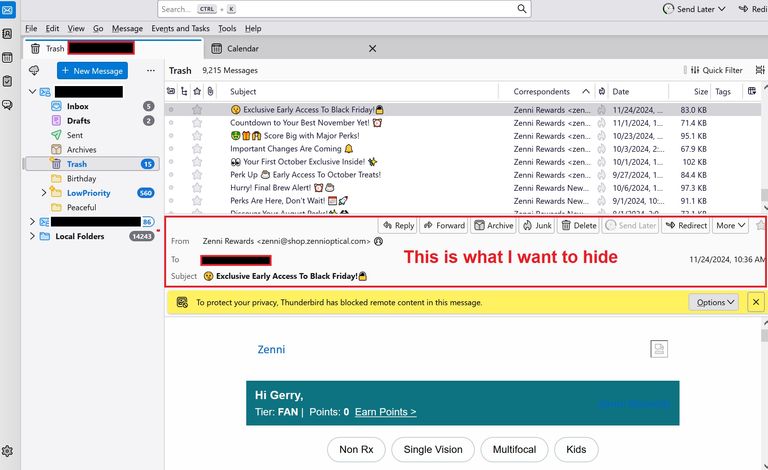Star the Perk Up Early Access message
768x470 pixels.
coord(197,175)
